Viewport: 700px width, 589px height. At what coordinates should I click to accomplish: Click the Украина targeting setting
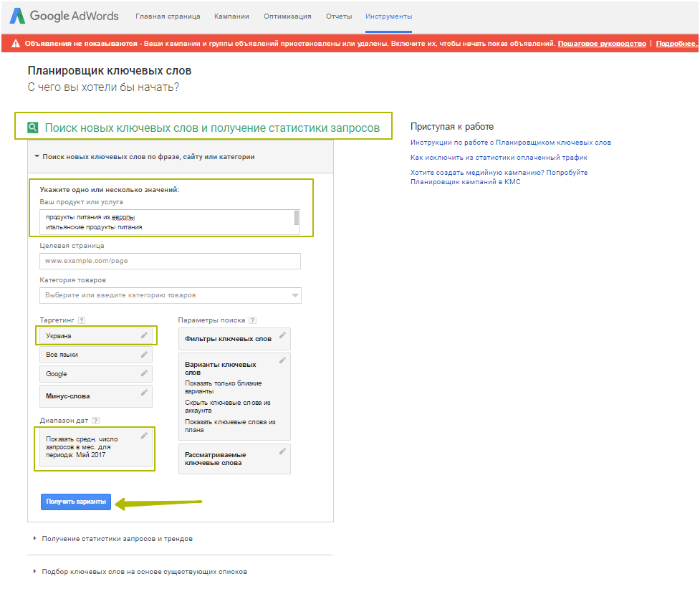pyautogui.click(x=96, y=336)
